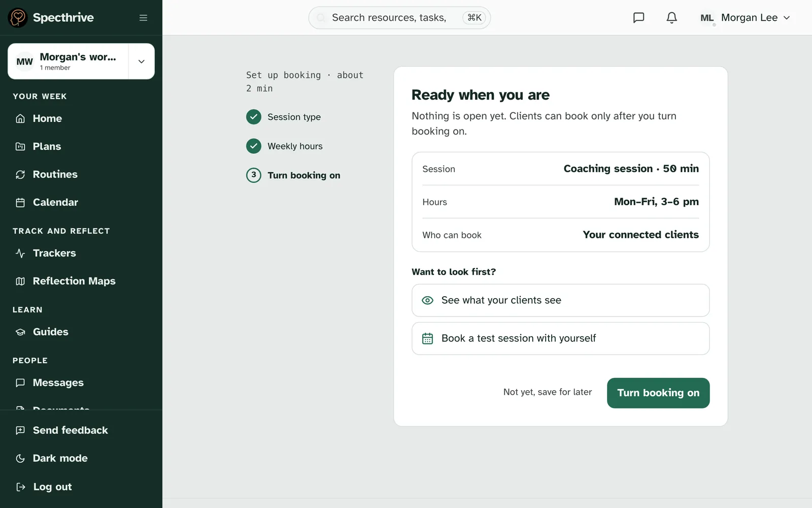
Task: Click the Morgan's workspace name
Action: pos(78,57)
